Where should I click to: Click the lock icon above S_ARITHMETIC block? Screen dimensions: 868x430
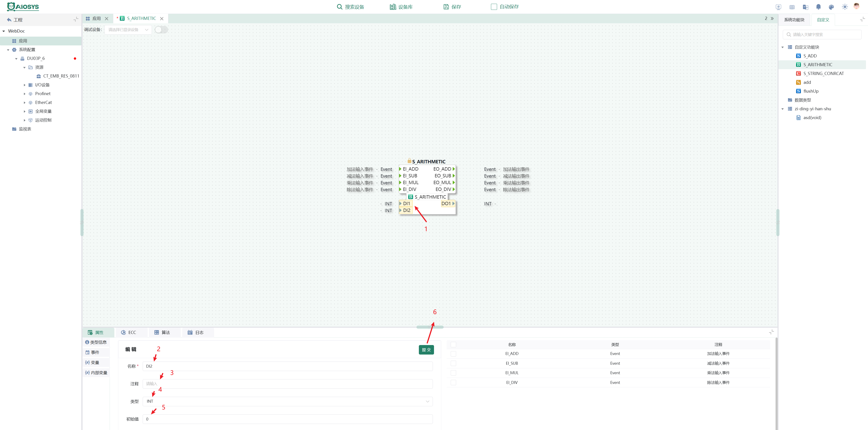pyautogui.click(x=409, y=161)
